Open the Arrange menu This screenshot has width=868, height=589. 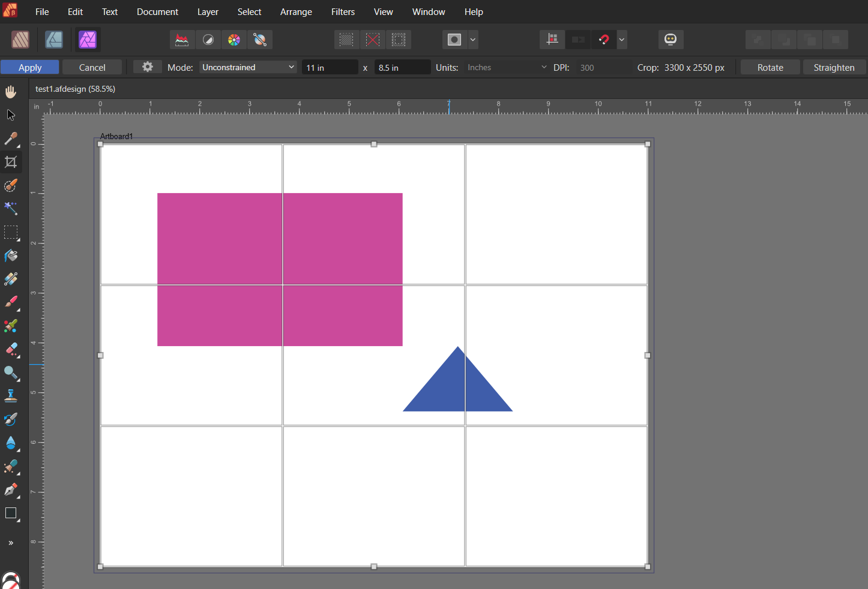pos(296,12)
